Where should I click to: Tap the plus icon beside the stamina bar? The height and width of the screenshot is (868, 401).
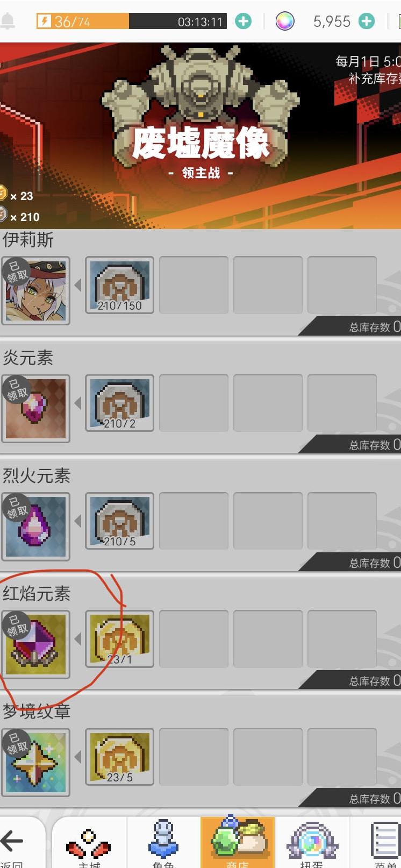coord(243,22)
